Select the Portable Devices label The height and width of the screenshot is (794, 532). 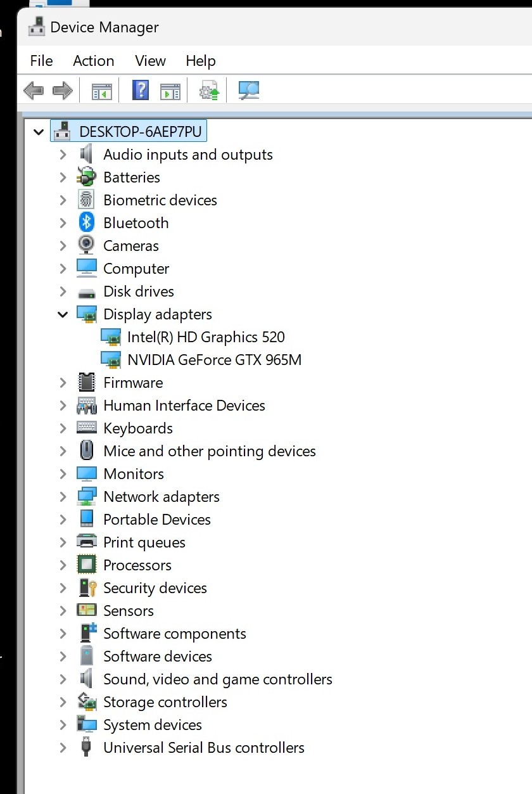pyautogui.click(x=157, y=520)
